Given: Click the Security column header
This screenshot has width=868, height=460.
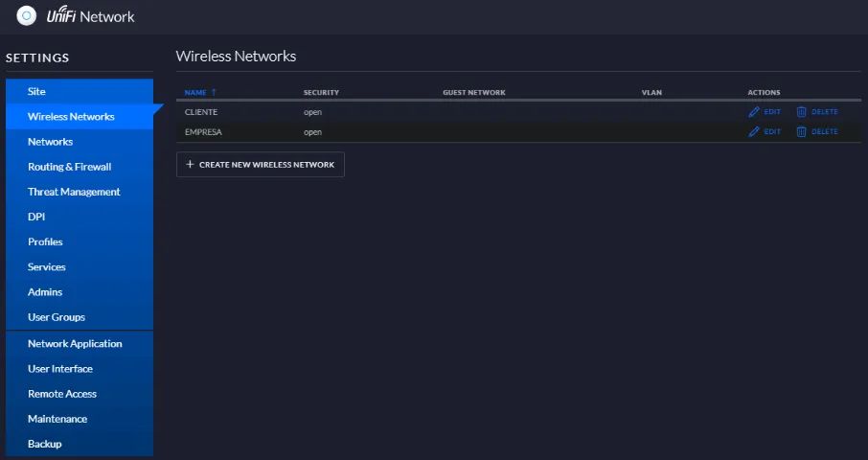Looking at the screenshot, I should point(321,93).
